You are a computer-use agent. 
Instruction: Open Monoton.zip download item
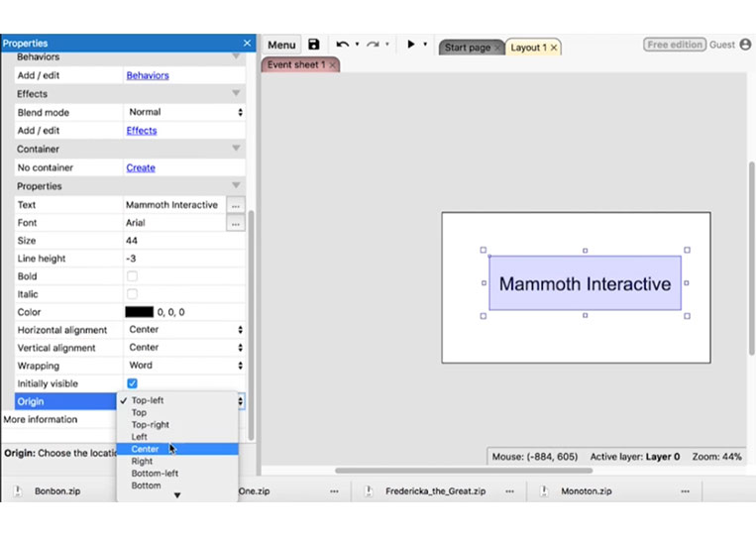tap(587, 491)
